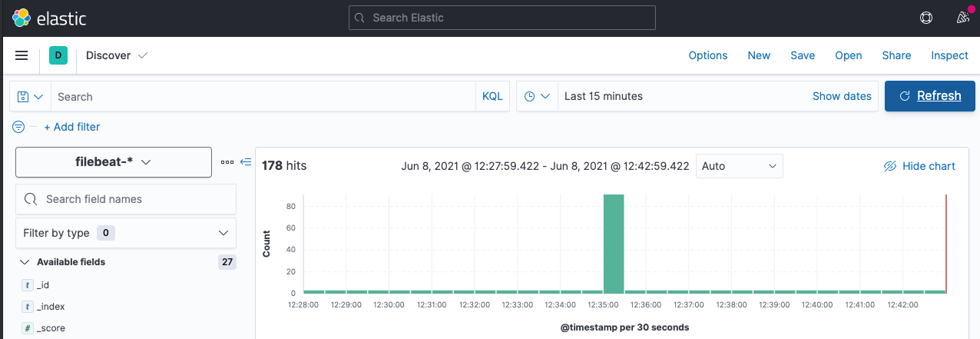Click Open in the top menu

pyautogui.click(x=849, y=55)
